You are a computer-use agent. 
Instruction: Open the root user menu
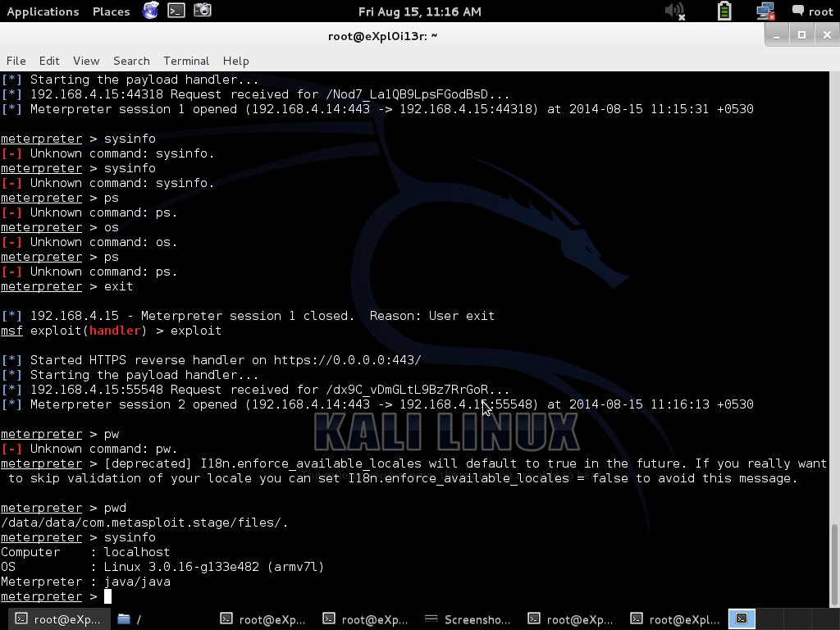point(812,11)
